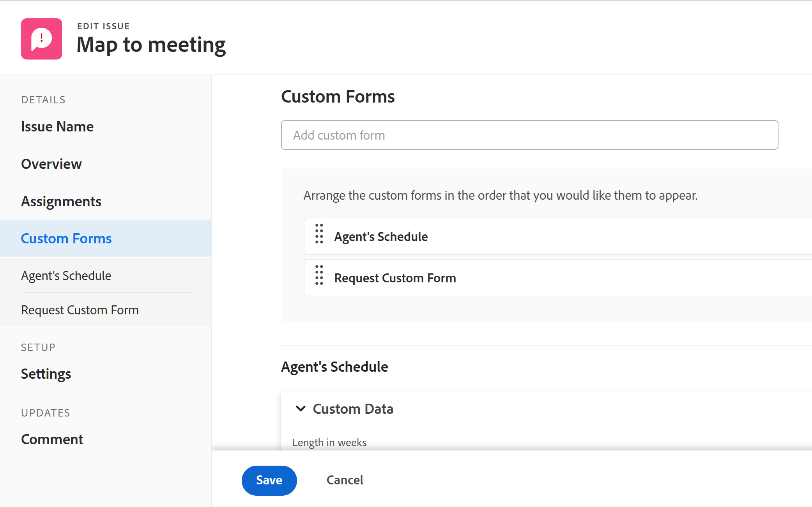This screenshot has height=507, width=812.
Task: Cancel editing the issue
Action: click(x=345, y=480)
